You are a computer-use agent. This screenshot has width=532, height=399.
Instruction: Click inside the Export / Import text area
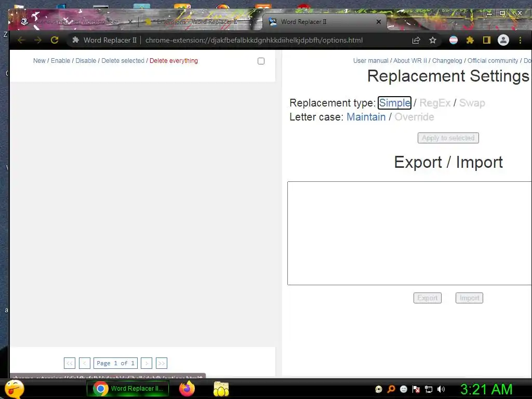click(x=409, y=233)
